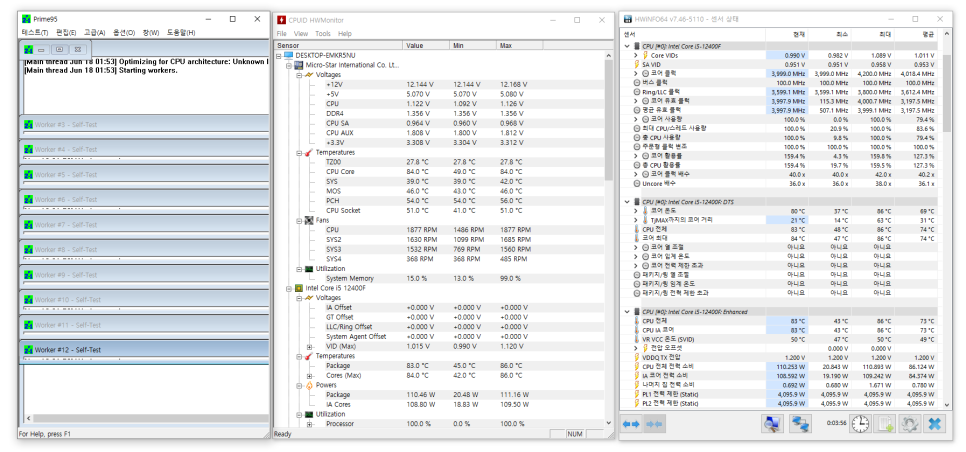Screen dimensions: 966x452
Task: Expand the 코어 사용량 row in HWiNFO
Action: tap(636, 119)
